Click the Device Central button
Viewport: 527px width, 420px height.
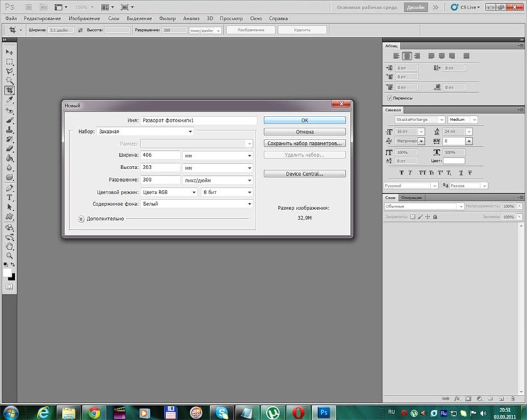pos(304,174)
